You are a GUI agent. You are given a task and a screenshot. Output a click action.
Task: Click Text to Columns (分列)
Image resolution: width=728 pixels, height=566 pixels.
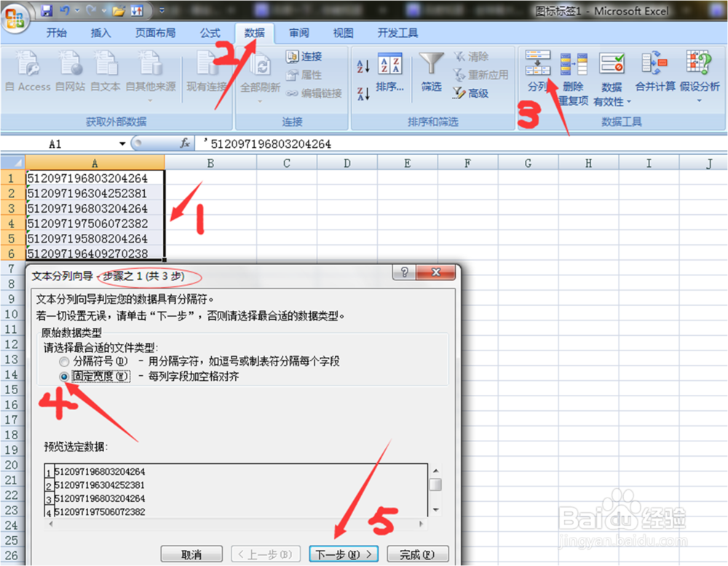pos(538,71)
